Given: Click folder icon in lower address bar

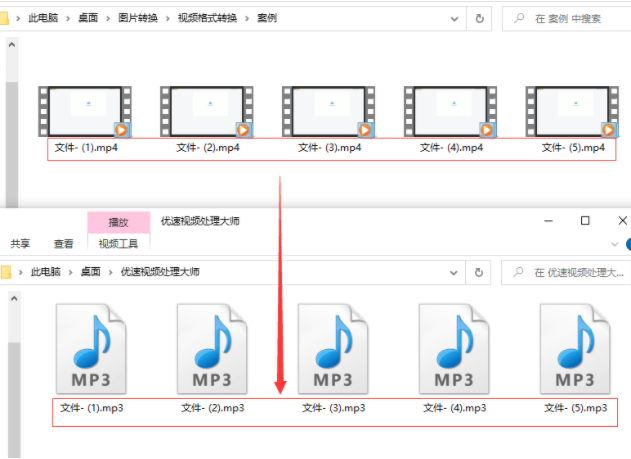Looking at the screenshot, I should [5, 273].
